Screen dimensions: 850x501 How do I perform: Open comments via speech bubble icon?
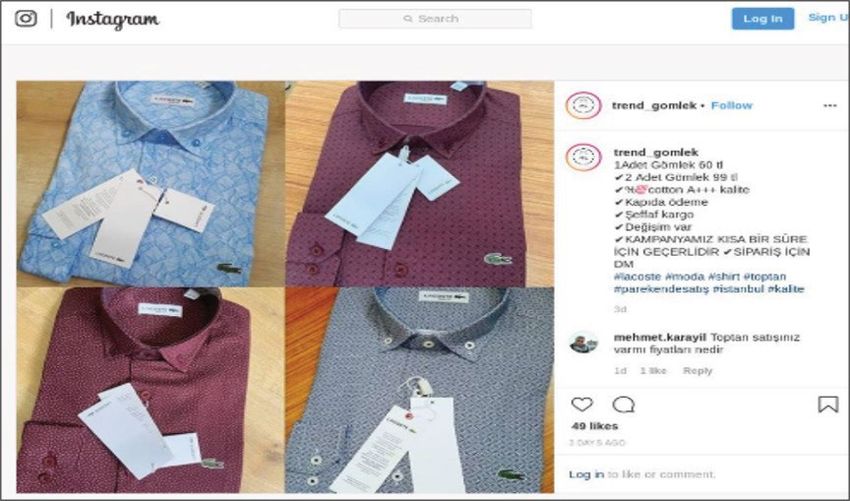(623, 404)
